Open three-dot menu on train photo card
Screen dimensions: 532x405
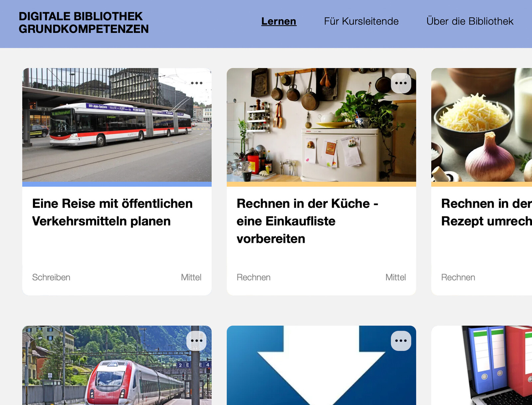[197, 341]
